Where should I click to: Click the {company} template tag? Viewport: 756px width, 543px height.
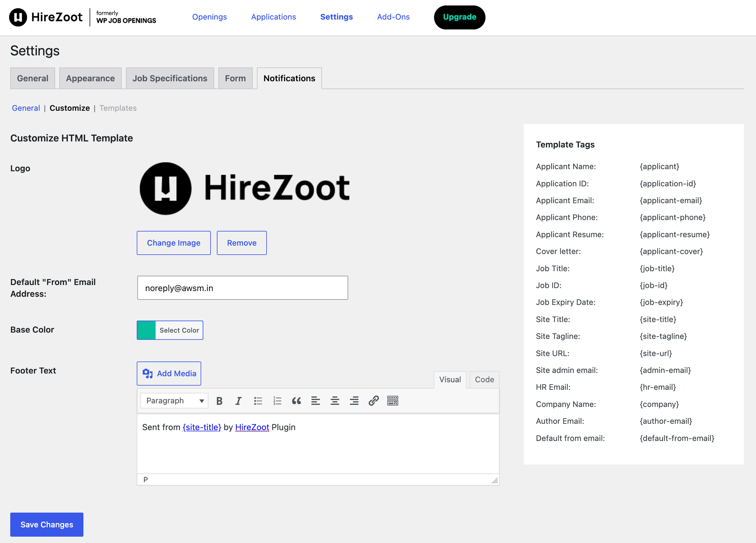coord(659,404)
